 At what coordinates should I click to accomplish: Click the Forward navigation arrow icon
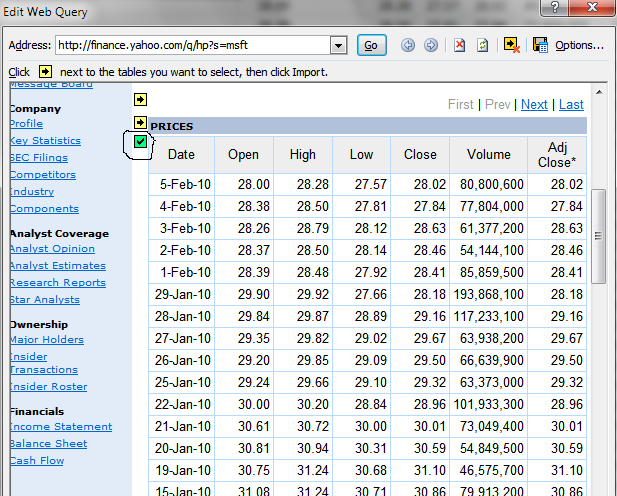point(431,45)
